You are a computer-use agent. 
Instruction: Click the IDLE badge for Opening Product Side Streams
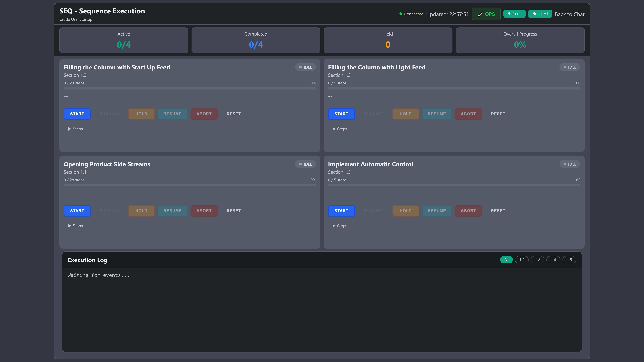tap(305, 164)
